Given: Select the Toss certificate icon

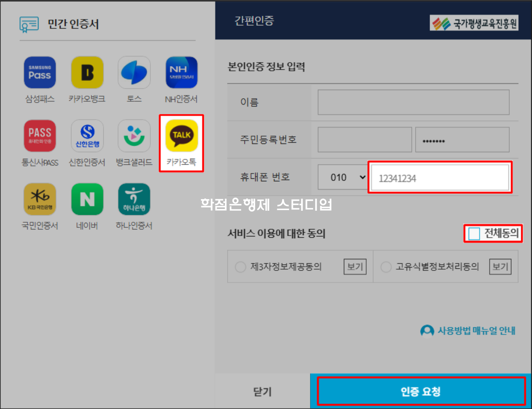Looking at the screenshot, I should [x=134, y=73].
